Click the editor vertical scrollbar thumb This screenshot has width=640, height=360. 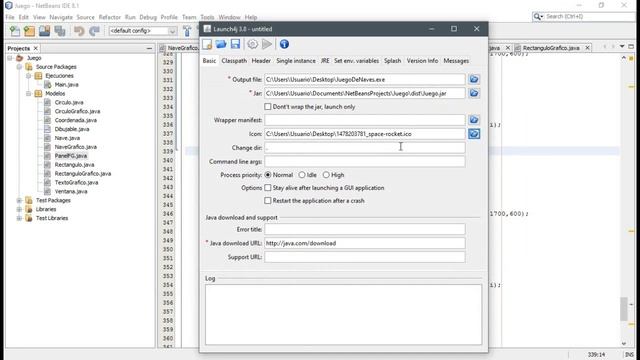click(623, 309)
